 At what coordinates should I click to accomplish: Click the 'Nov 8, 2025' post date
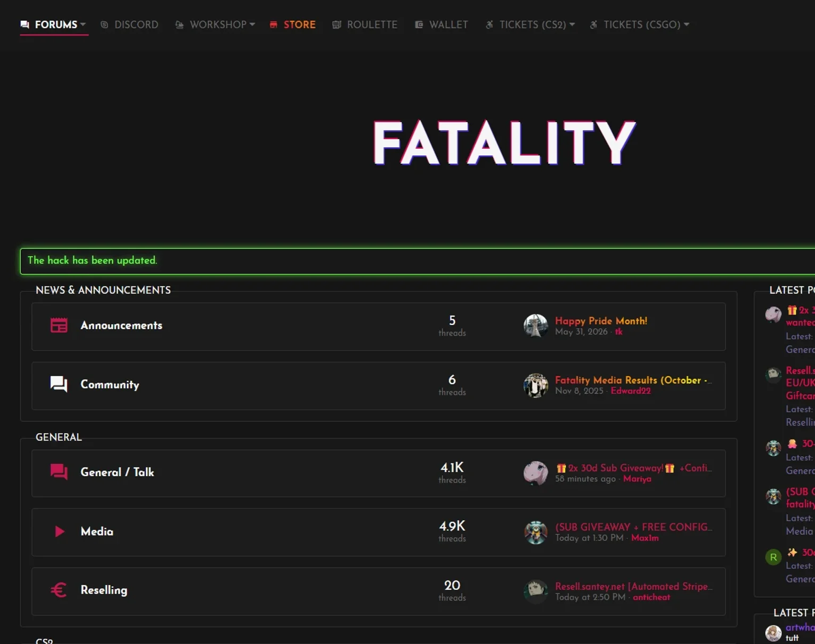click(x=579, y=391)
